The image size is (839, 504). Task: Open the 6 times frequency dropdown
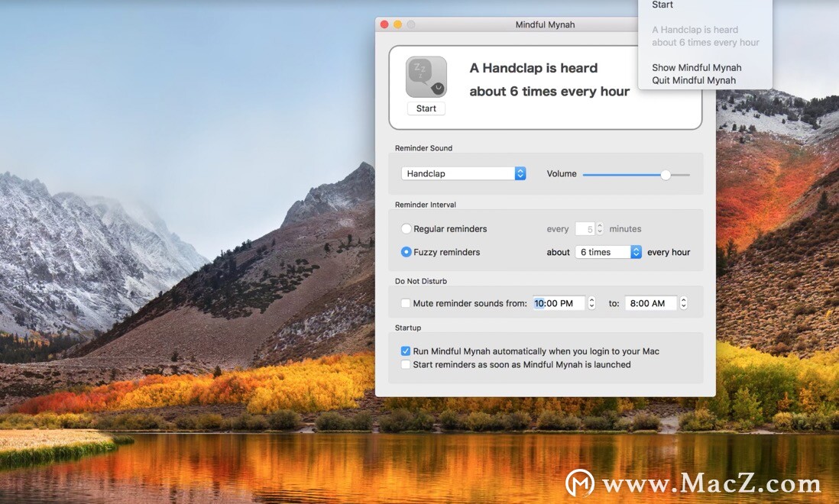pos(608,252)
